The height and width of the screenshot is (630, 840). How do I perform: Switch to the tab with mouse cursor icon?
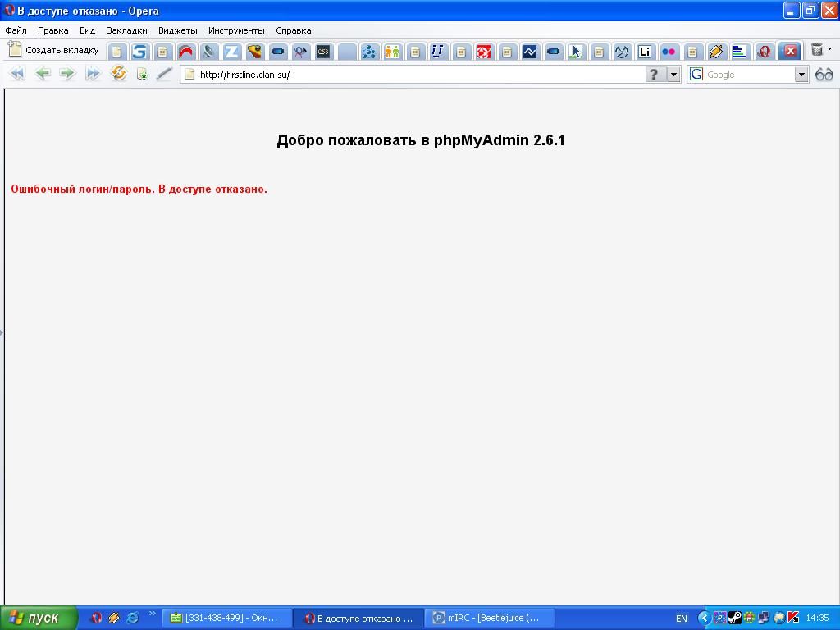[x=576, y=52]
